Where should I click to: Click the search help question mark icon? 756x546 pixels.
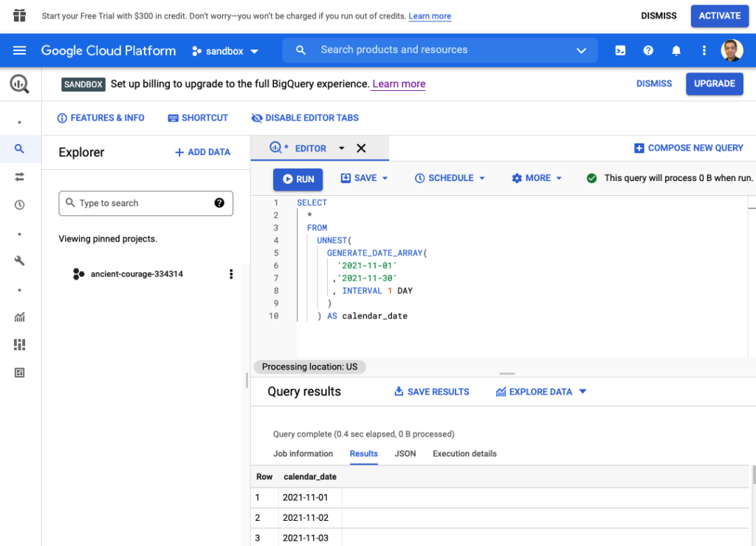[x=219, y=203]
